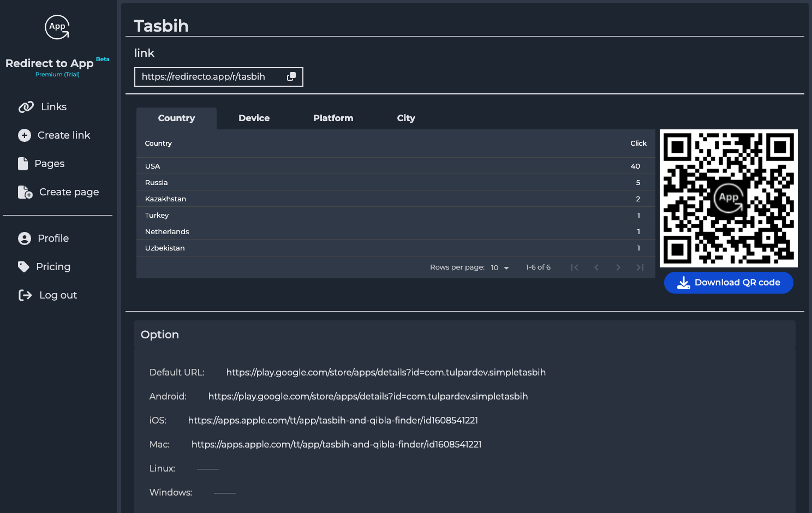812x513 pixels.
Task: Click the Profile avatar icon
Action: [x=25, y=238]
